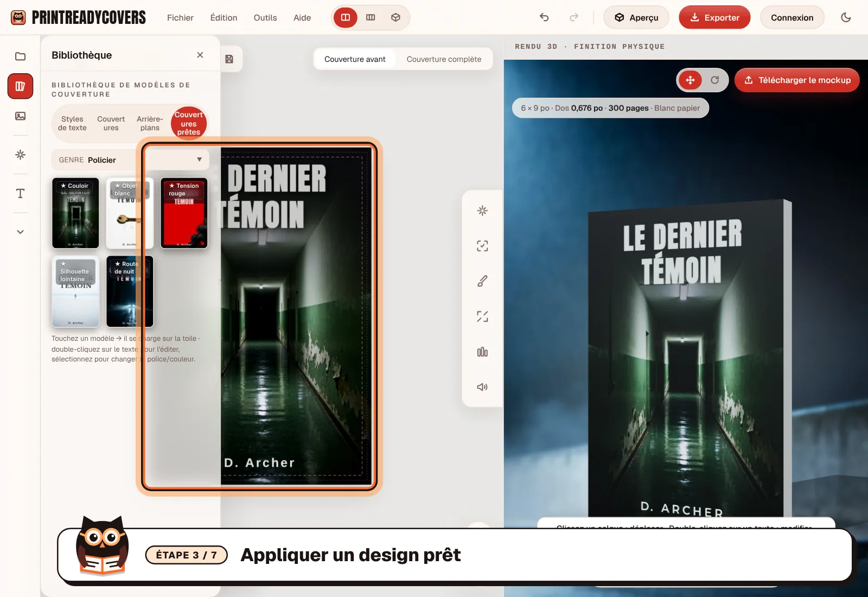The width and height of the screenshot is (868, 597).
Task: Click the check-frame icon in canvas toolbar
Action: coord(482,246)
